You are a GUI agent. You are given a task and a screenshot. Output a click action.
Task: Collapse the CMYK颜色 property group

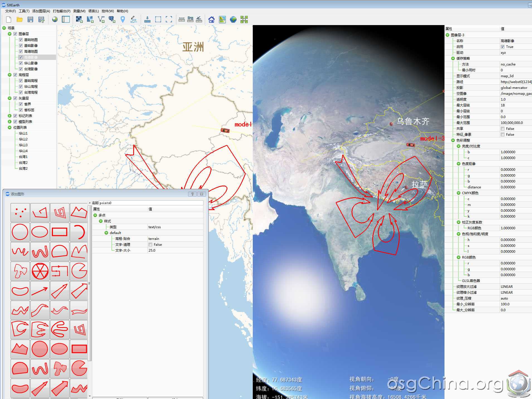pos(458,193)
